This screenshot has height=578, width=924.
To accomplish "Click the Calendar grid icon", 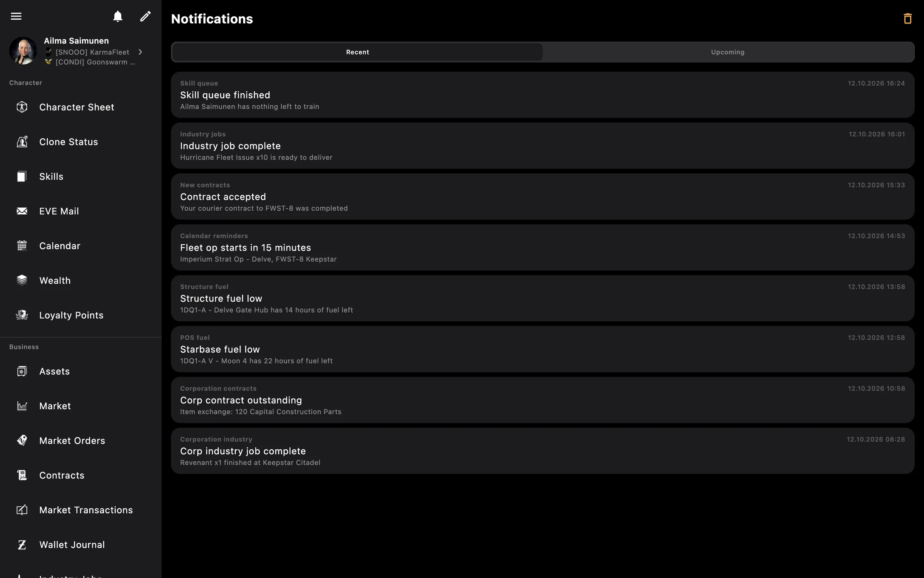I will pyautogui.click(x=22, y=245).
